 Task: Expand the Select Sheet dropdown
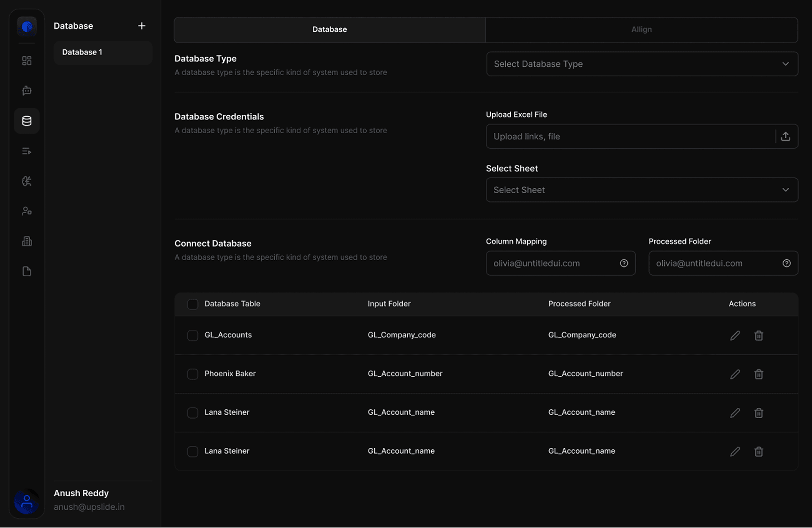(x=642, y=190)
